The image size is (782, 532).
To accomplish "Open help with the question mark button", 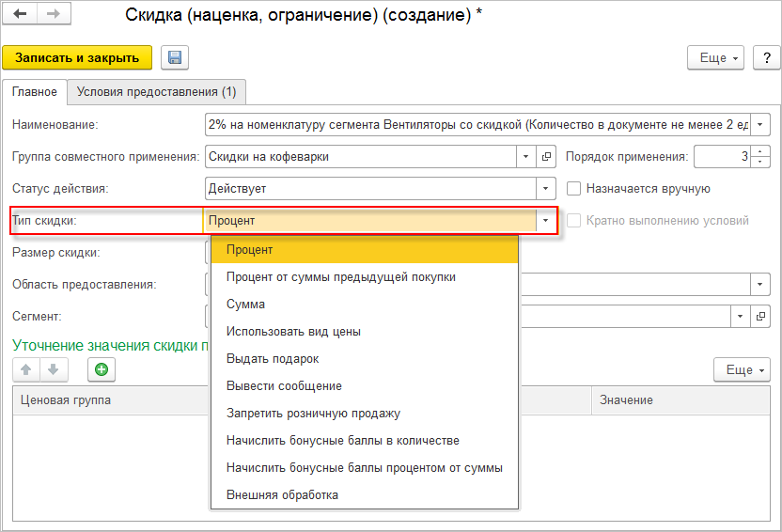I will [x=765, y=57].
